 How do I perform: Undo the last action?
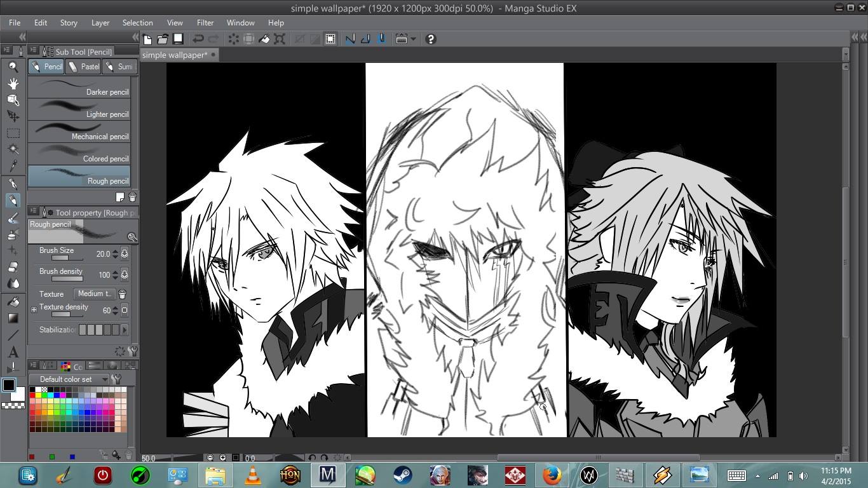click(198, 39)
